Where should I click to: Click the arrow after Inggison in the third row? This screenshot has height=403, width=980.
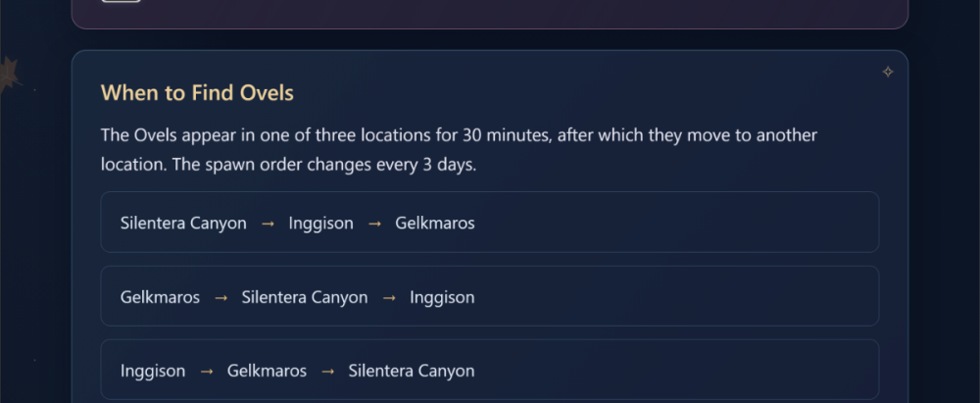[206, 371]
